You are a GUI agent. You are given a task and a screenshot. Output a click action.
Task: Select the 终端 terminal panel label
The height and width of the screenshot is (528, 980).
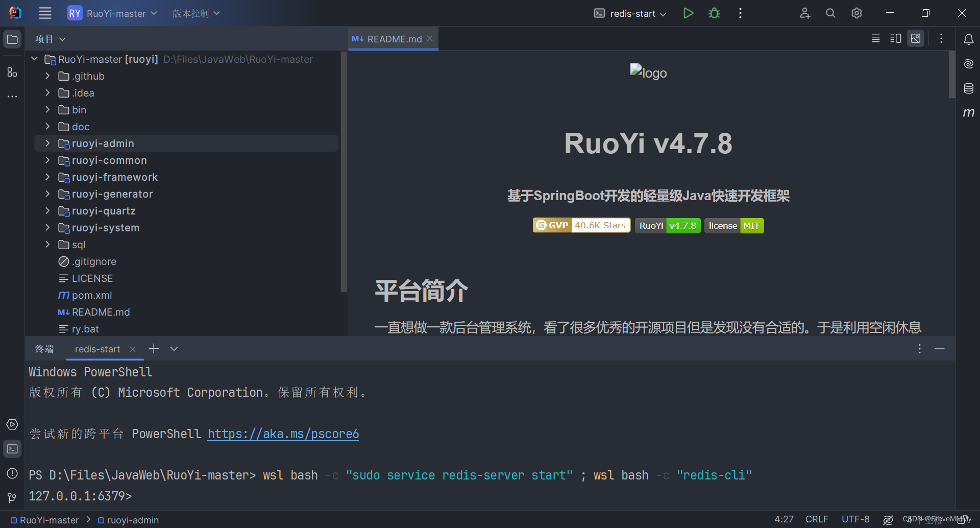pos(44,349)
